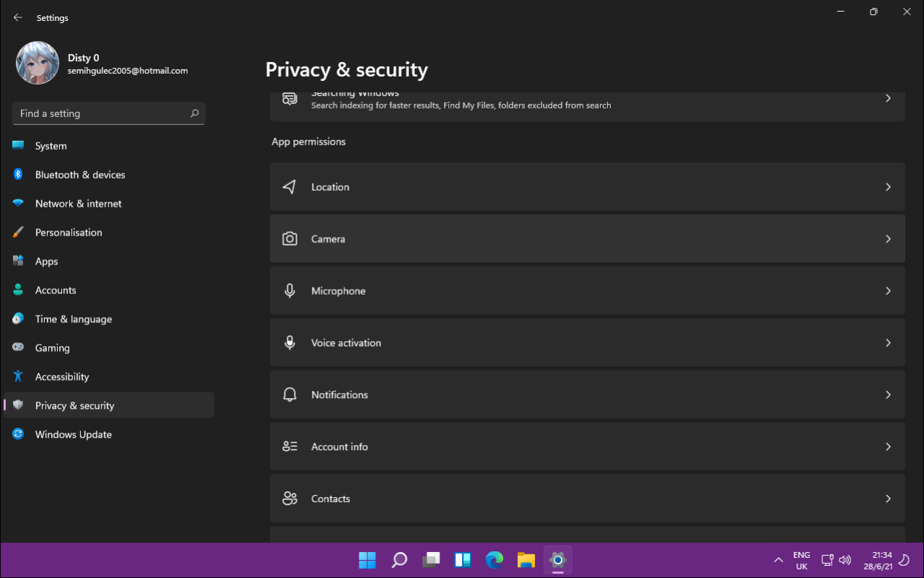924x578 pixels.
Task: Click the Accessibility label in sidebar
Action: [x=62, y=377]
